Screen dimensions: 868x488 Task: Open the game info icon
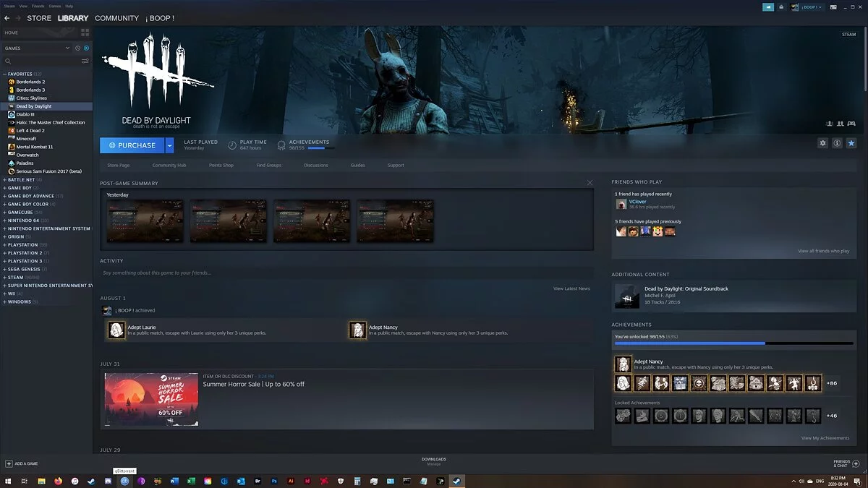[837, 143]
